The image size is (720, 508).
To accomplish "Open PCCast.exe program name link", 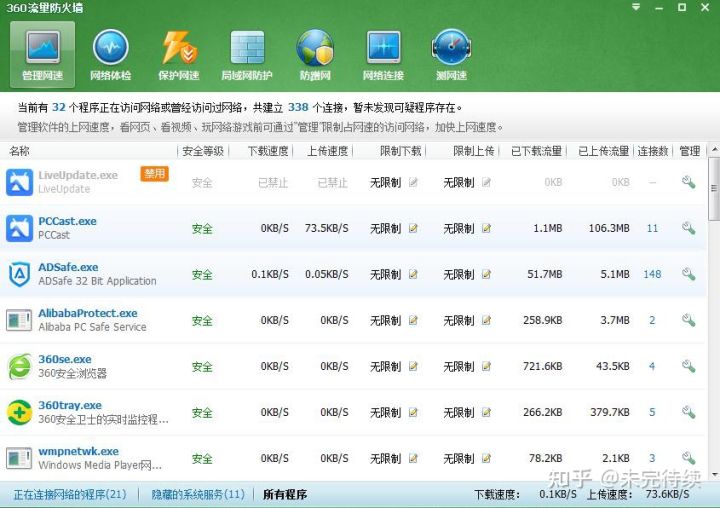I will coord(68,221).
